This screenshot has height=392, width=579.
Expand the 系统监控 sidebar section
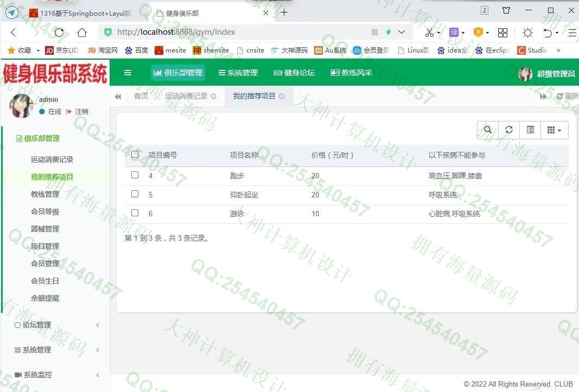click(55, 375)
